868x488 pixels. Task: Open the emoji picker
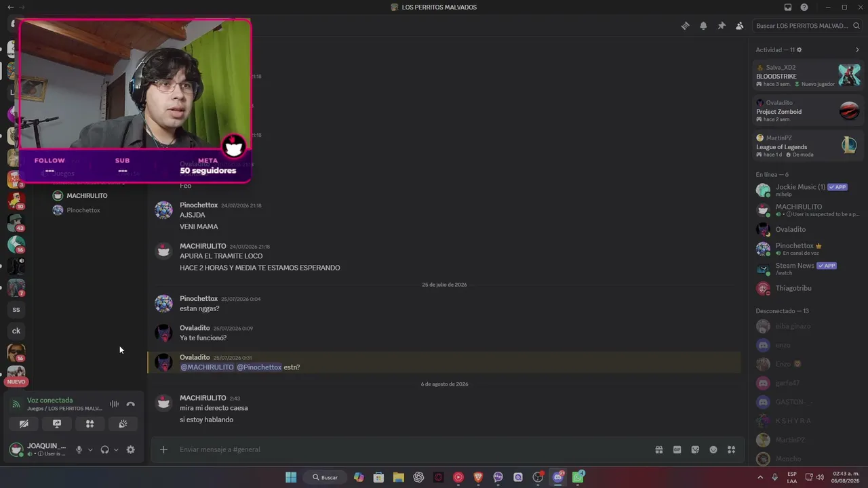(x=713, y=449)
